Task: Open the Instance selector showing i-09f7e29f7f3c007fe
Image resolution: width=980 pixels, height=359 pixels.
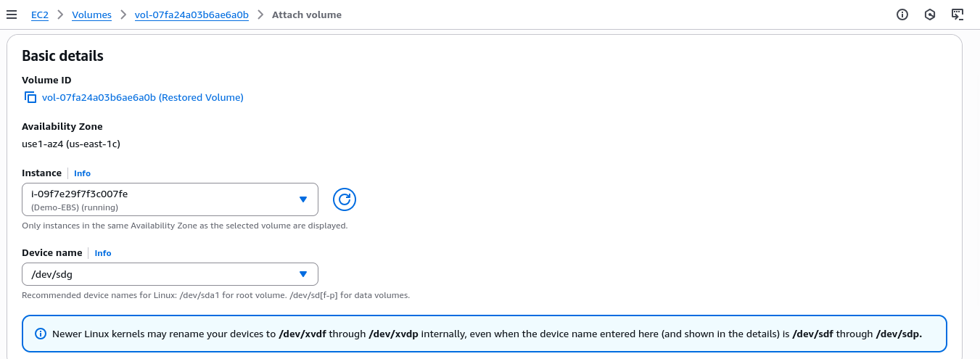Action: pos(160,199)
